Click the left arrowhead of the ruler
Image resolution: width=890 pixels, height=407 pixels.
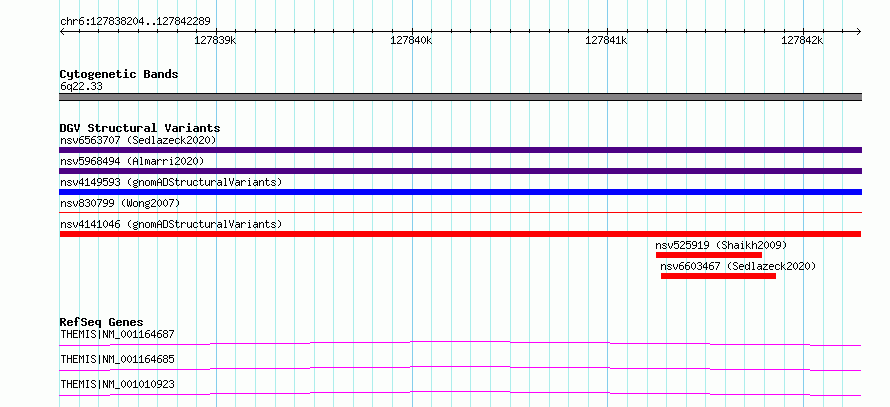pyautogui.click(x=62, y=31)
